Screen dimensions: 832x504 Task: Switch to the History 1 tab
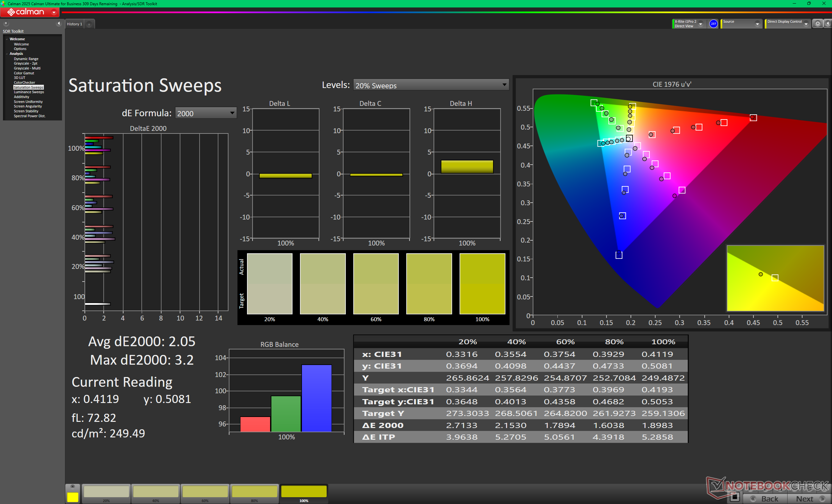74,24
